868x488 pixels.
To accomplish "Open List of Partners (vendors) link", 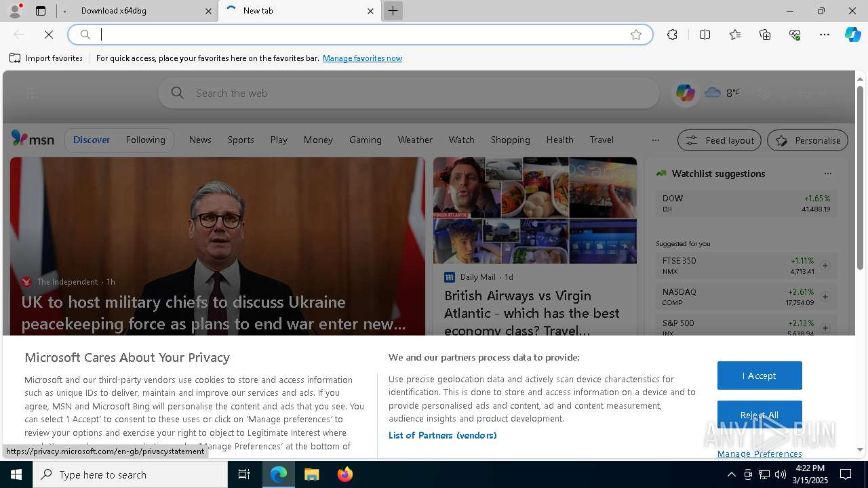I will pos(443,435).
